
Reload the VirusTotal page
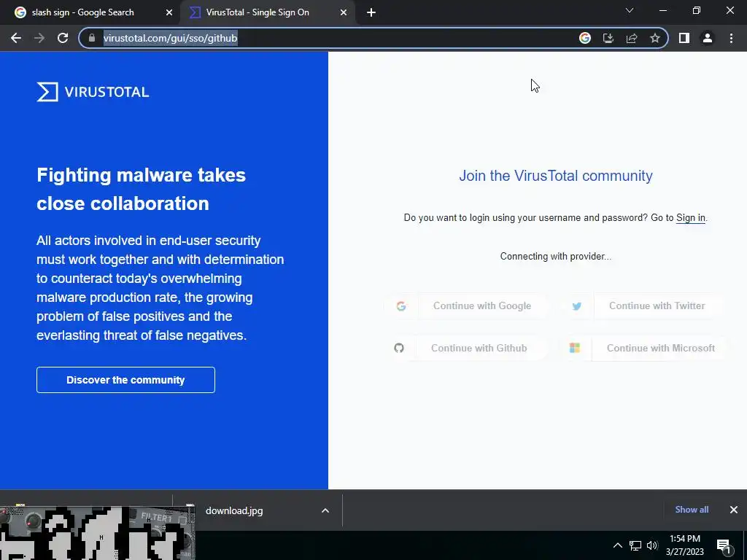click(63, 38)
